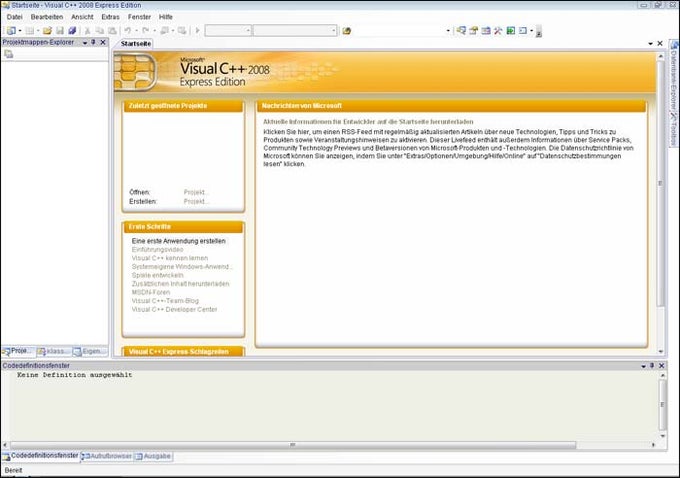This screenshot has height=478, width=680.
Task: Open the Fenster menu
Action: pyautogui.click(x=139, y=17)
